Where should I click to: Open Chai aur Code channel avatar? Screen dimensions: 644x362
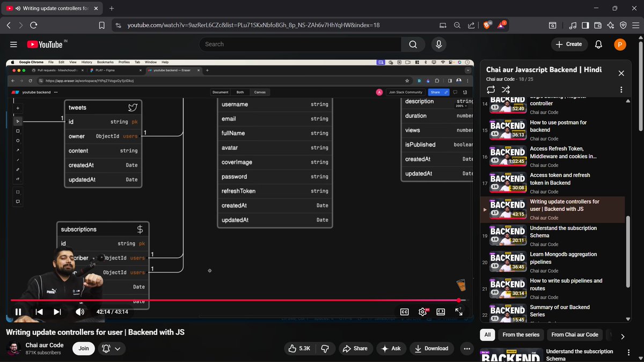(13, 349)
